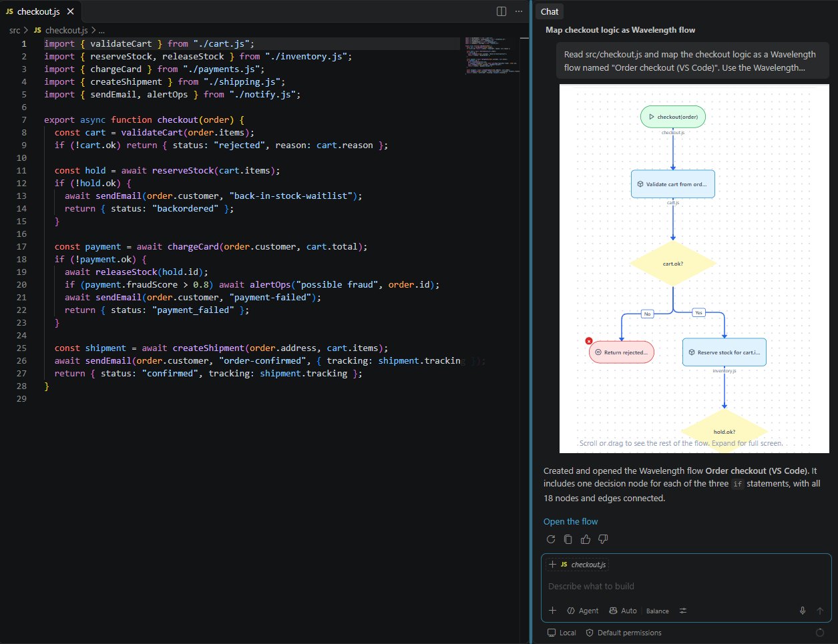Screen dimensions: 838x644
Task: Click the Order checkout (VS Code) bold flow name
Action: (x=757, y=470)
